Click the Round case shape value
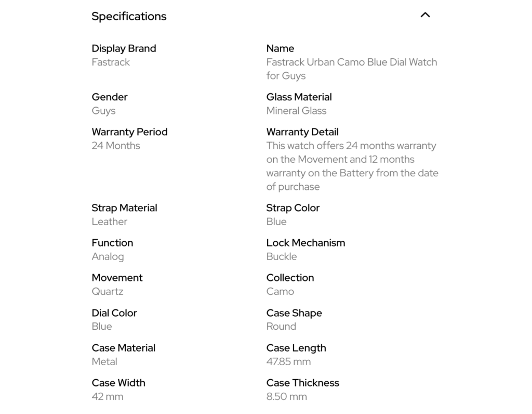The width and height of the screenshot is (532, 414). point(281,326)
